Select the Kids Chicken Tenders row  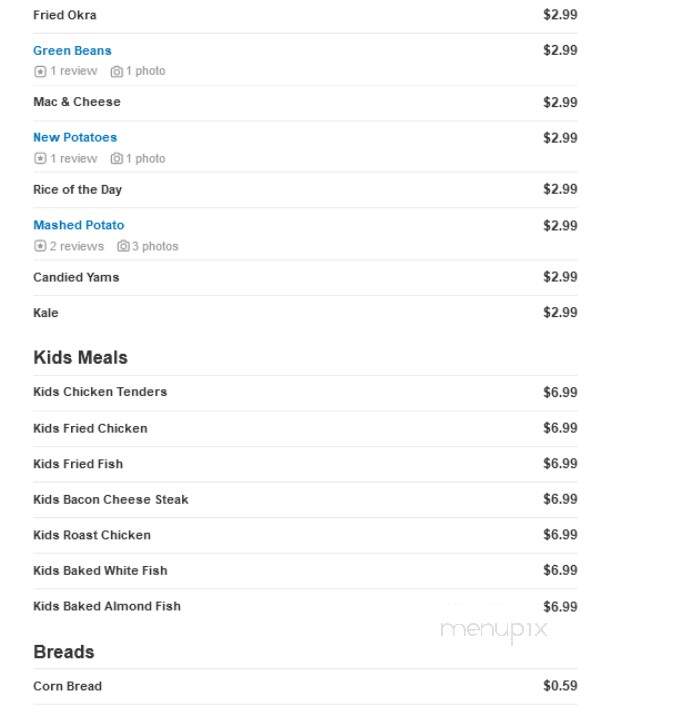tap(305, 392)
